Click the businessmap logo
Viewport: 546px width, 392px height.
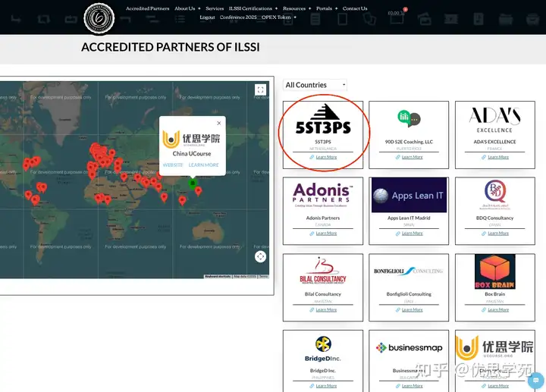point(409,347)
